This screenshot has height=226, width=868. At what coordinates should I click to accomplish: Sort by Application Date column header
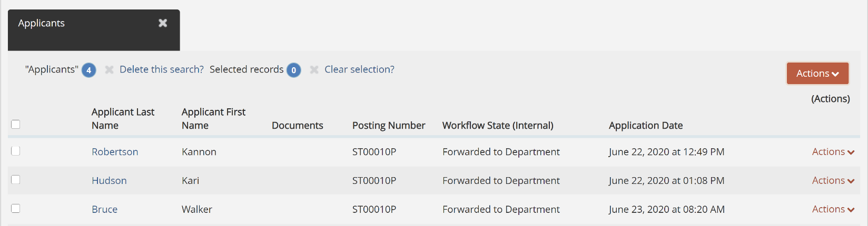click(x=646, y=126)
